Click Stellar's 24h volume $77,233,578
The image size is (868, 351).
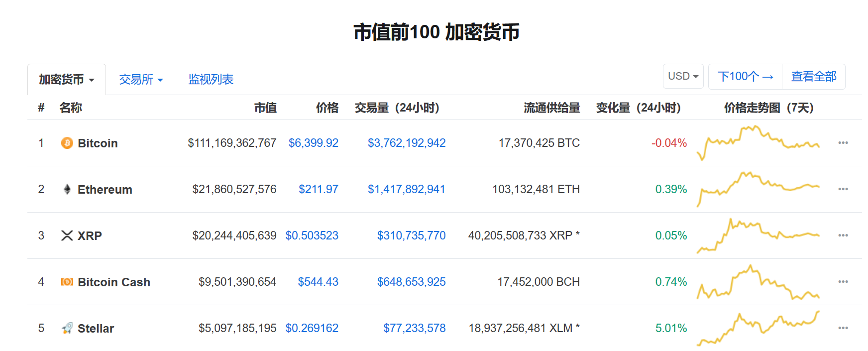[x=415, y=328]
